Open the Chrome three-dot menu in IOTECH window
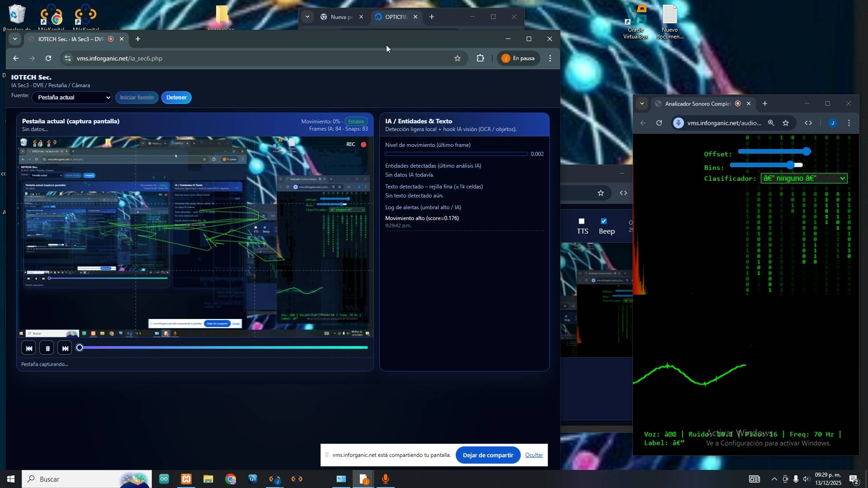Image resolution: width=868 pixels, height=488 pixels. [550, 58]
